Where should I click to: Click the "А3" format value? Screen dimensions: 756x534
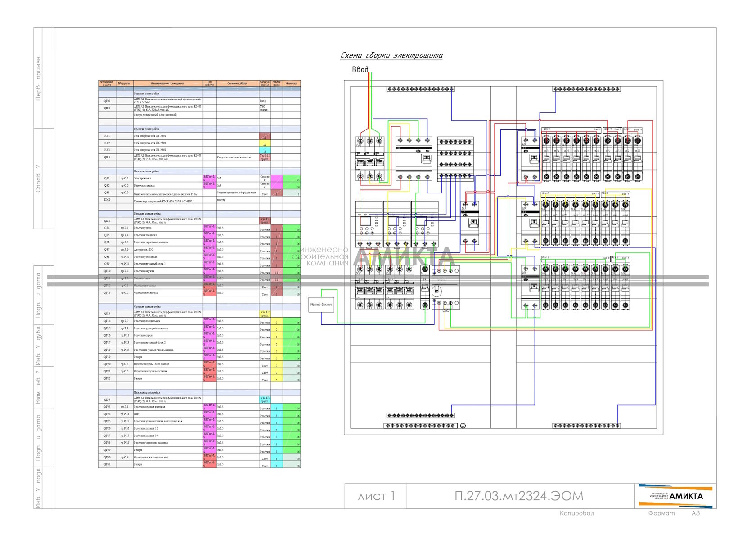pos(696,513)
